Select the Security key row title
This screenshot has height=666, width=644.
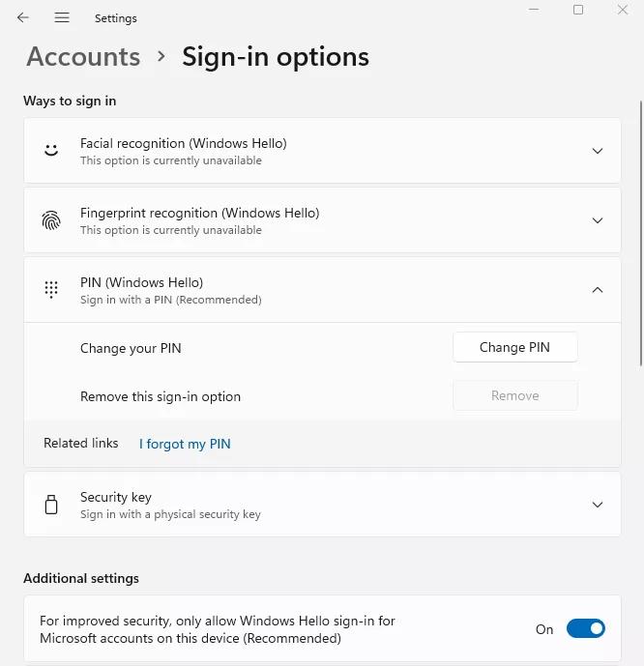[x=115, y=497]
